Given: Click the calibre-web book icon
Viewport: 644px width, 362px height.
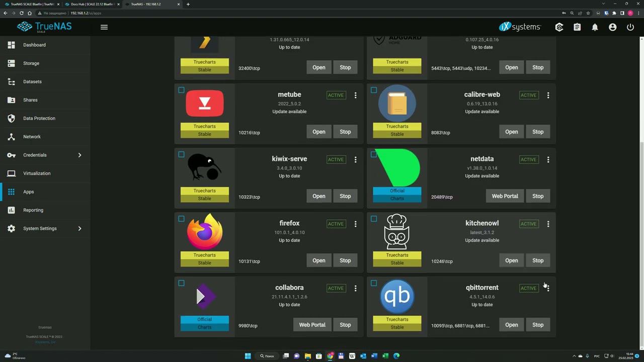Looking at the screenshot, I should coord(397,103).
